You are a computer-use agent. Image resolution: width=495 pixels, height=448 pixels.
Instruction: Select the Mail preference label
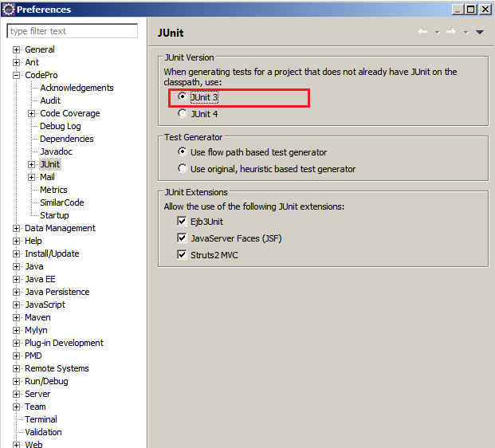(x=47, y=177)
